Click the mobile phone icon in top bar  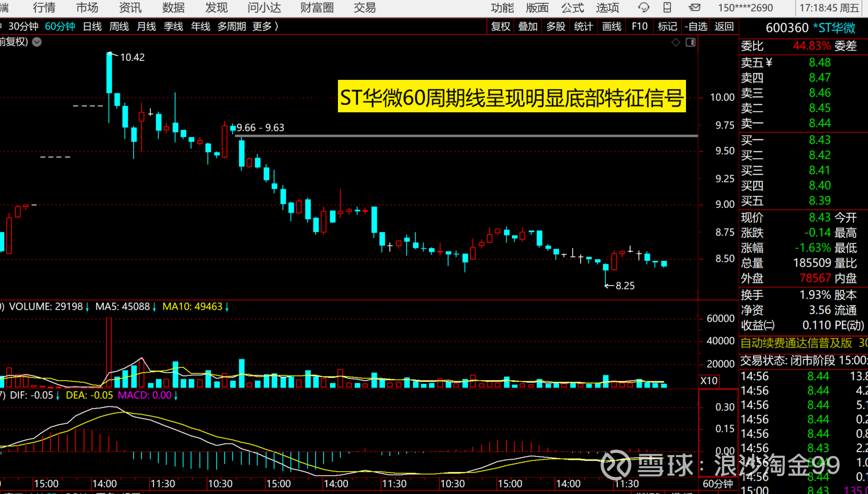(x=667, y=7)
